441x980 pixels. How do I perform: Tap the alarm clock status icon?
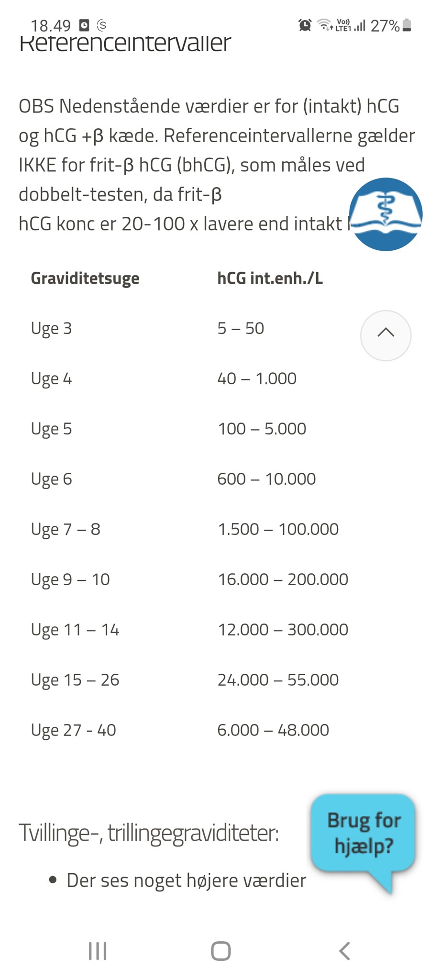pyautogui.click(x=305, y=25)
